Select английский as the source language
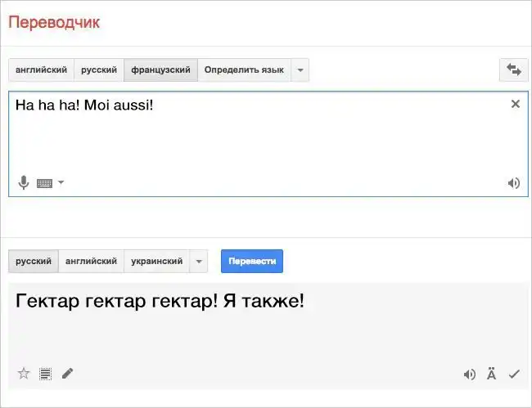Viewport: 532px width, 408px height. (x=41, y=70)
